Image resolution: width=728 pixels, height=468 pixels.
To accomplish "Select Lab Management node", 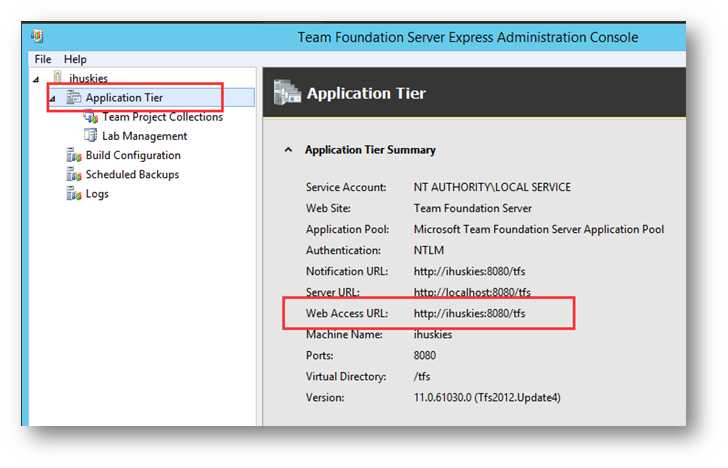I will [x=144, y=136].
